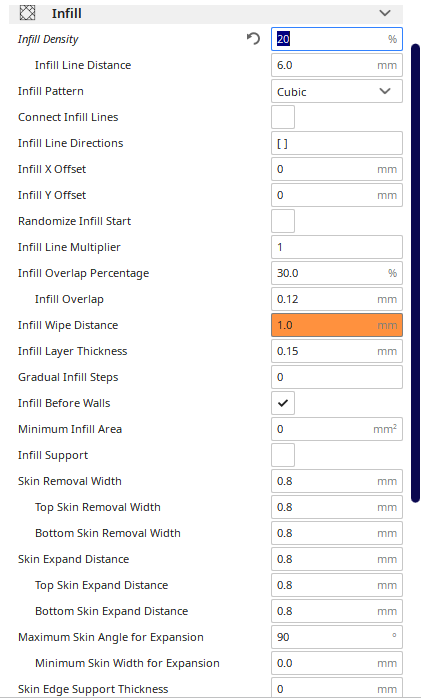Viewport: 421px width, 699px height.
Task: Edit Bottom Skin Expand Distance value
Action: pos(337,611)
